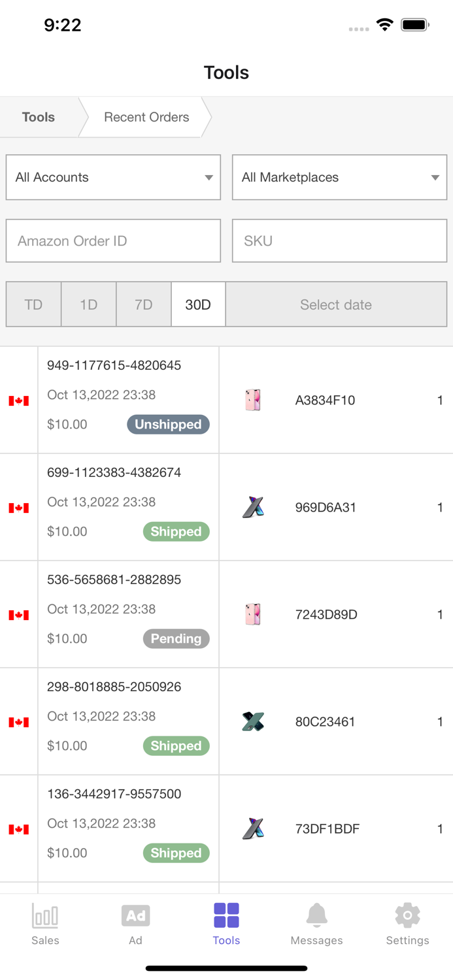Expand the All Marketplaces dropdown
The image size is (453, 980).
point(339,177)
